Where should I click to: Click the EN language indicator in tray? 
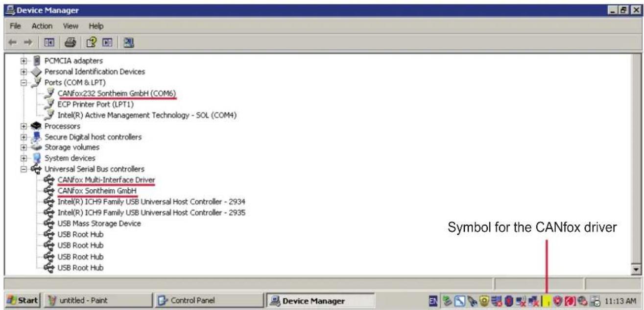point(434,301)
